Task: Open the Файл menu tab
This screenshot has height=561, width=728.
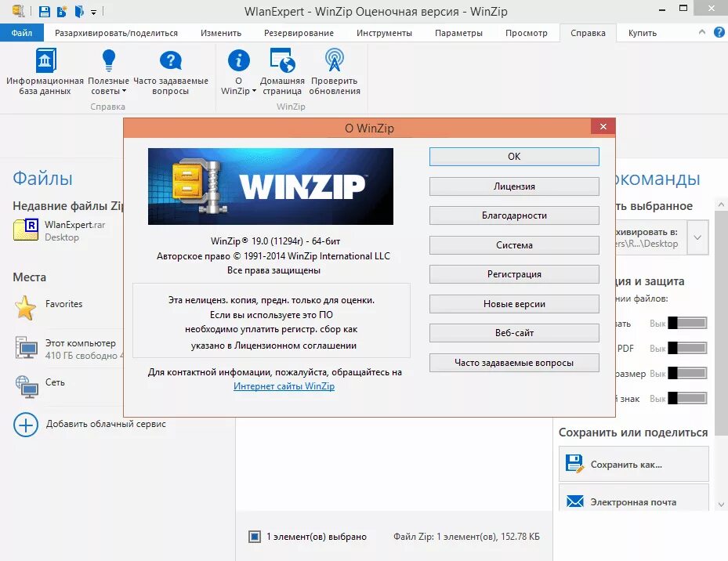Action: point(22,33)
